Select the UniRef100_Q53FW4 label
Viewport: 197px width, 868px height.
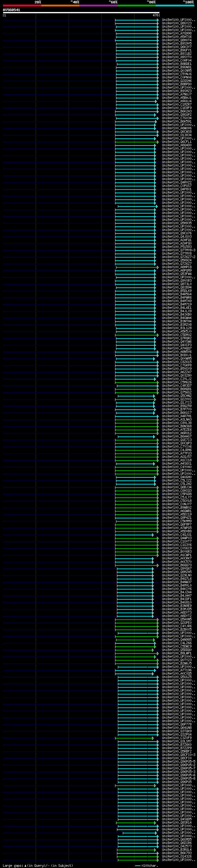pyautogui.click(x=177, y=274)
